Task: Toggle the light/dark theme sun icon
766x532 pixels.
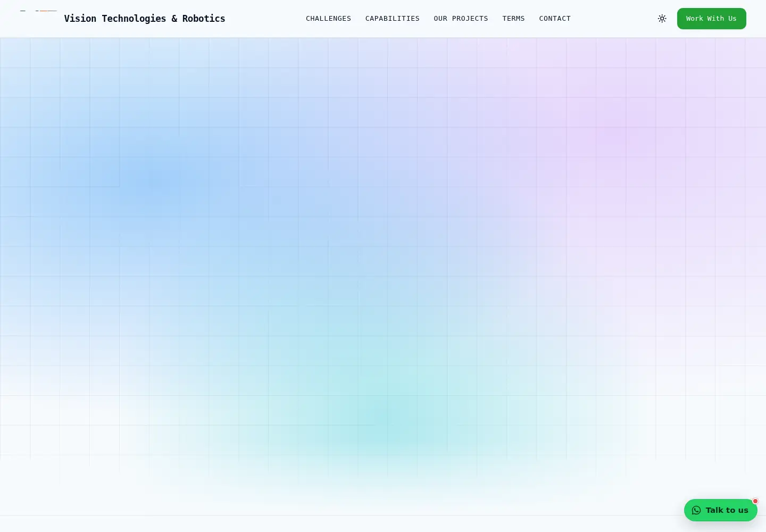Action: [x=662, y=19]
